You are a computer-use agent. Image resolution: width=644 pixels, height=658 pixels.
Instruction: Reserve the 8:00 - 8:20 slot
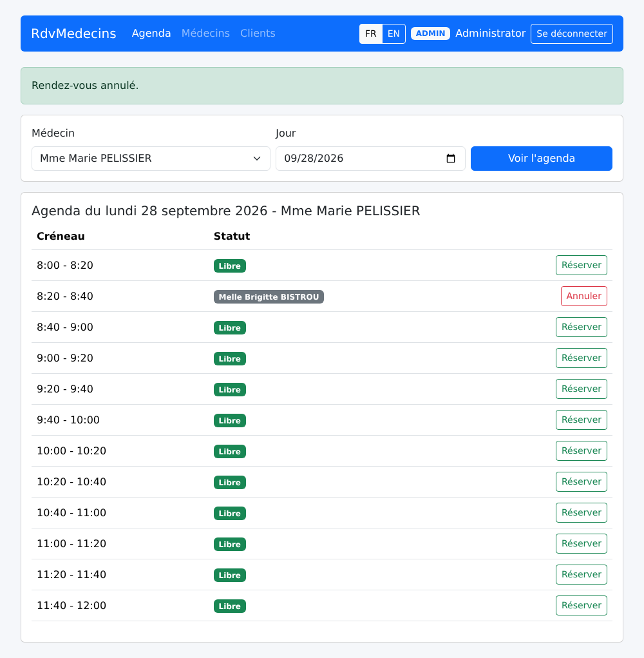point(582,266)
